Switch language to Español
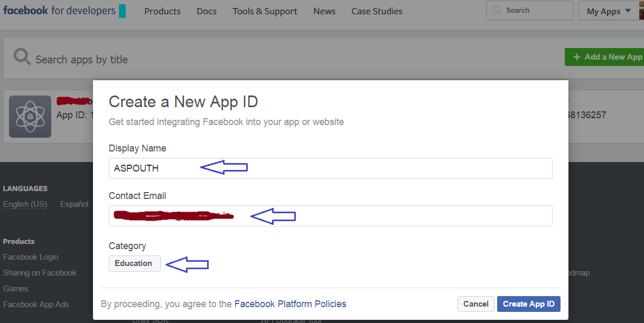Viewport: 644px width, 323px height. coord(74,204)
